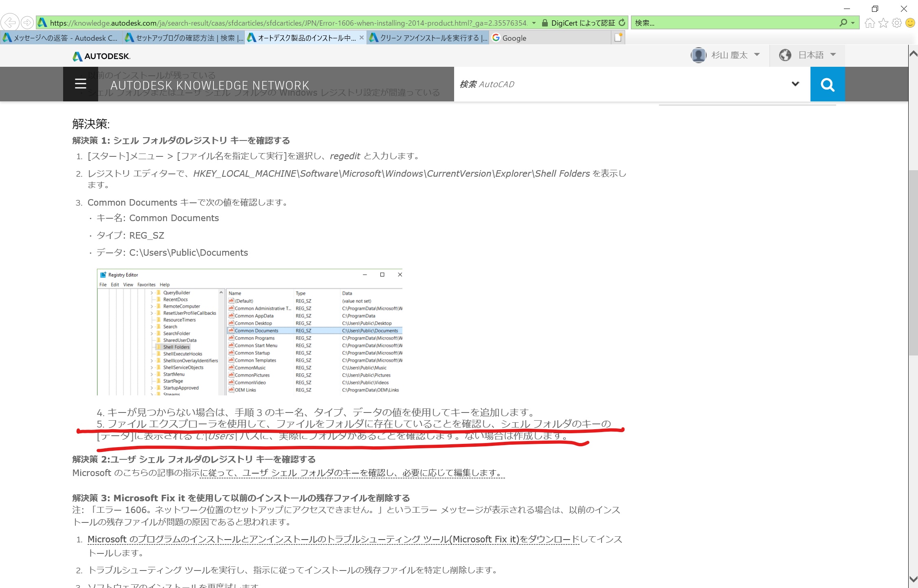
Task: Open the hamburger menu beside AUTODESK KNOWLEDGE NETWORK
Action: tap(80, 84)
